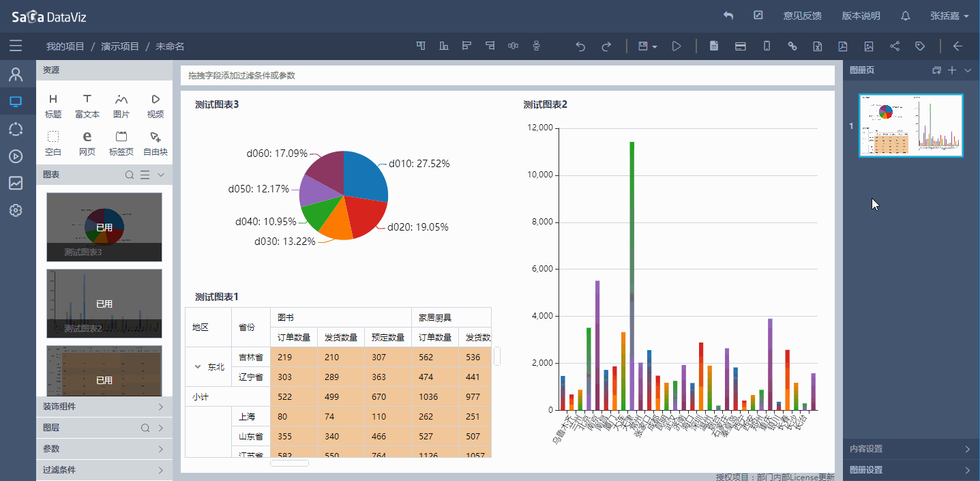Undo the last action
The height and width of the screenshot is (481, 980).
pos(580,46)
